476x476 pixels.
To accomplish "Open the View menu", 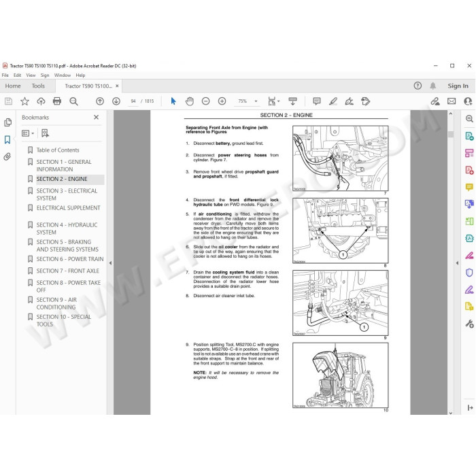I will [x=31, y=75].
